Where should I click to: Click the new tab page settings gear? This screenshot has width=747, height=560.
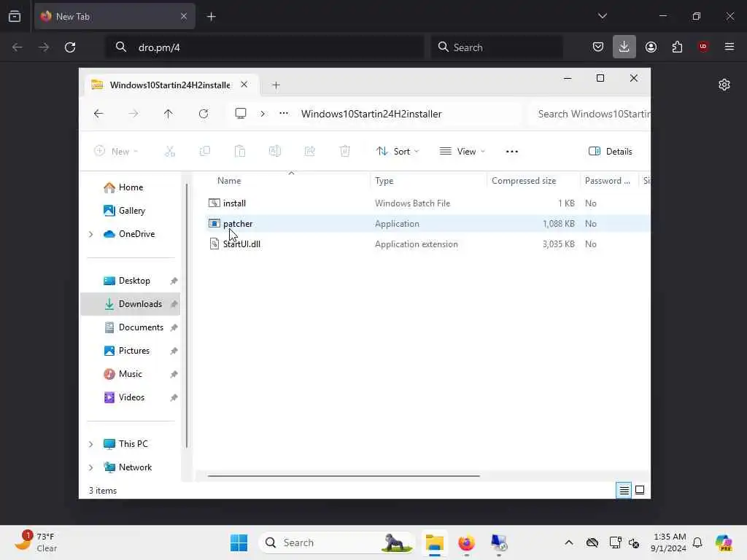pos(724,85)
